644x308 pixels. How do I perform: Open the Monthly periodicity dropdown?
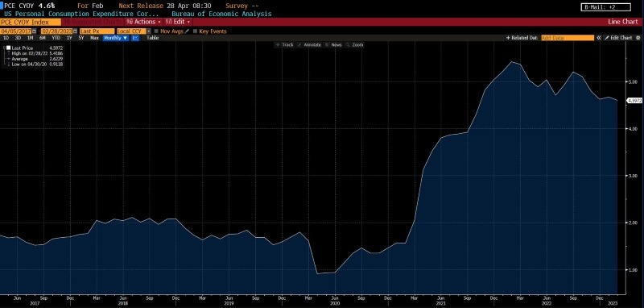coord(116,38)
